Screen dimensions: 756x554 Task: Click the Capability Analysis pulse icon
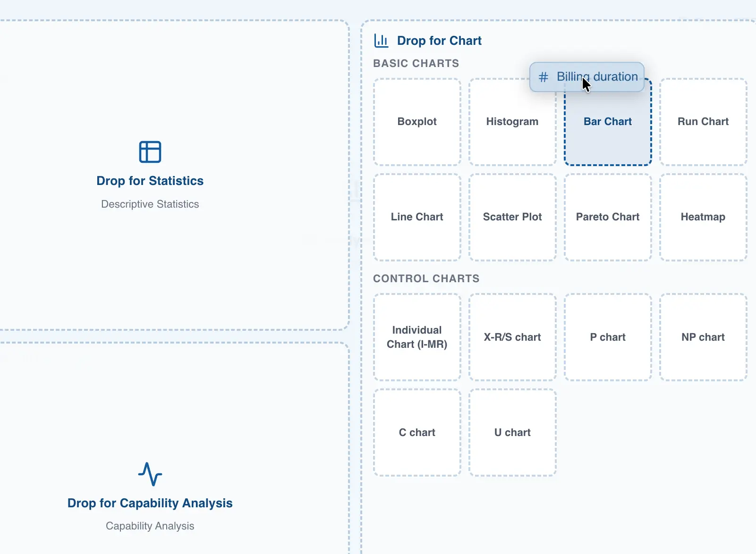tap(150, 474)
